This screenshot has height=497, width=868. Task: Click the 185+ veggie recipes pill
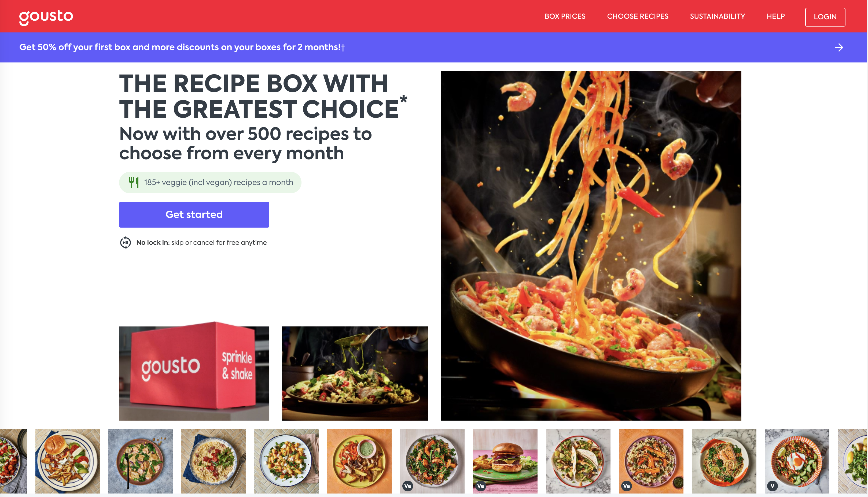coord(210,182)
